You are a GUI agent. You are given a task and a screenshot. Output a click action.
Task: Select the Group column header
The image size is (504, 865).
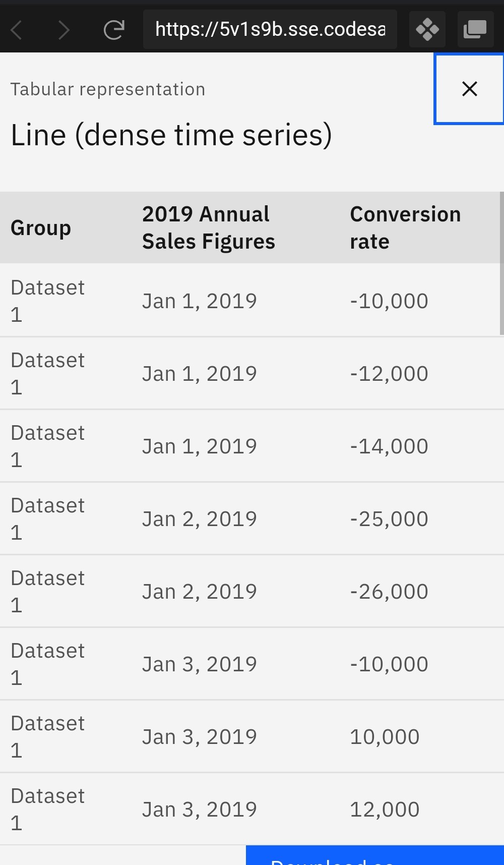click(x=41, y=227)
